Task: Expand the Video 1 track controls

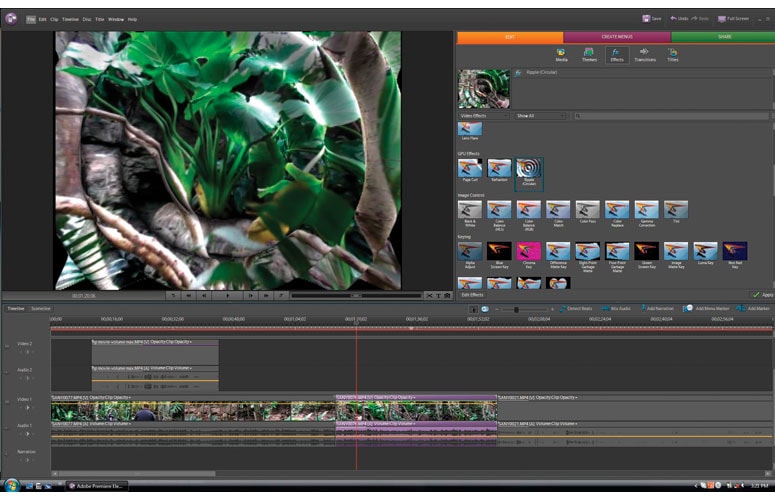Action: click(27, 408)
